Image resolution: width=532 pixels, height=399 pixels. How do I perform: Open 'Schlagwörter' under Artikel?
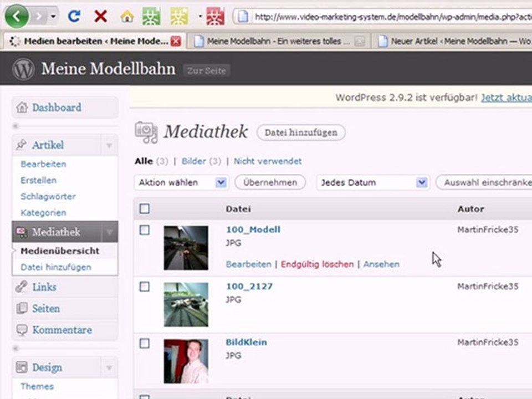point(48,197)
